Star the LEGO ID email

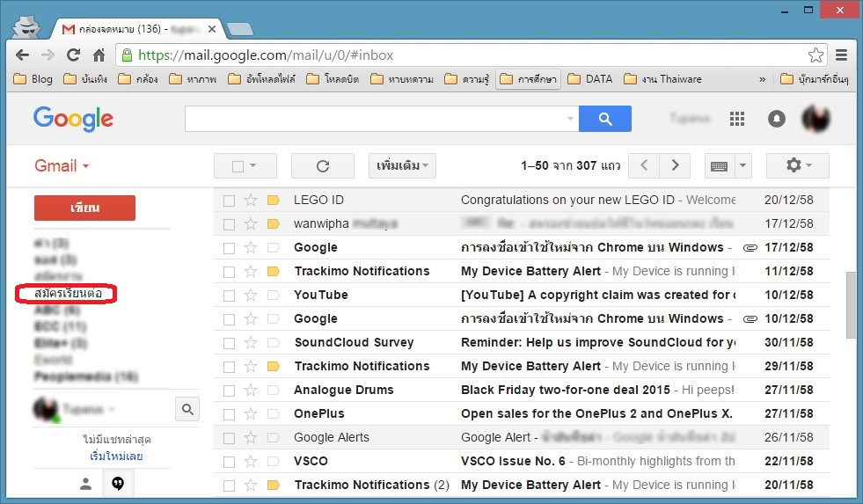coord(251,201)
